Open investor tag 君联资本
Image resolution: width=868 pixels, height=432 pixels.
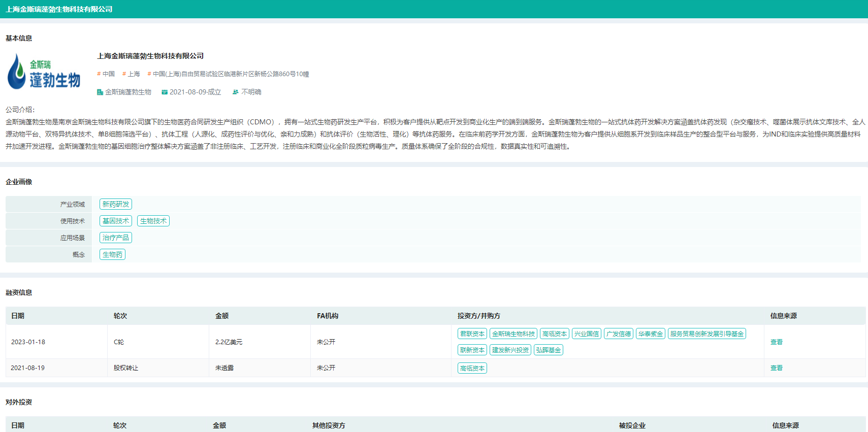tap(472, 334)
